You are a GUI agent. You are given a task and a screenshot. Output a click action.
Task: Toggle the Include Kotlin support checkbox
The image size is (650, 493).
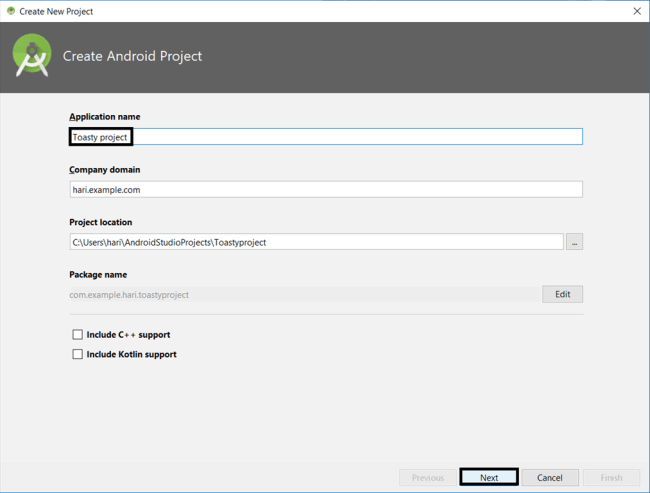coord(78,354)
